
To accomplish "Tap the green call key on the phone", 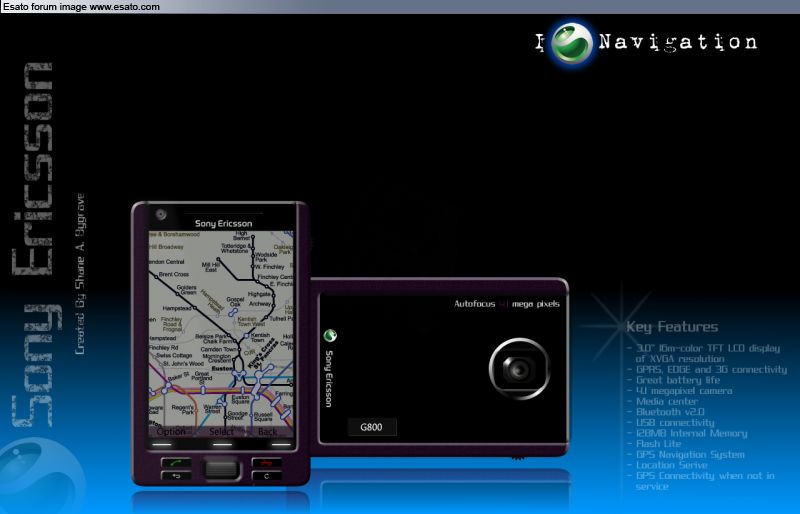I will click(177, 463).
